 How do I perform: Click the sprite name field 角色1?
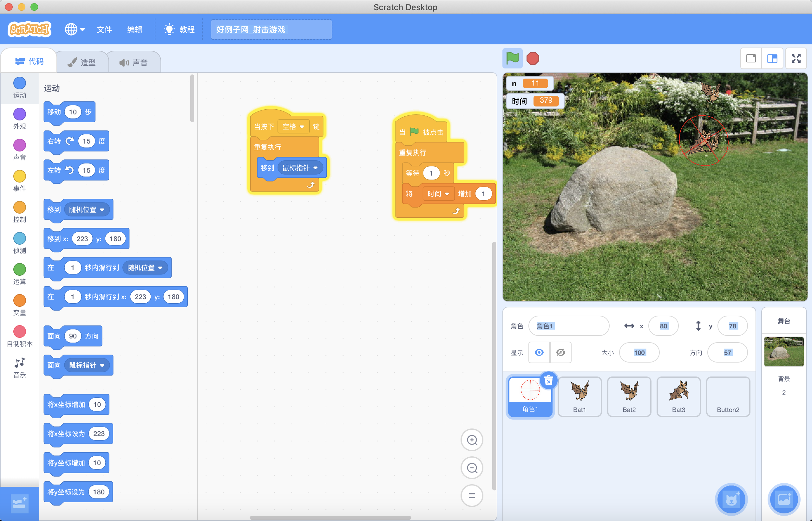569,326
